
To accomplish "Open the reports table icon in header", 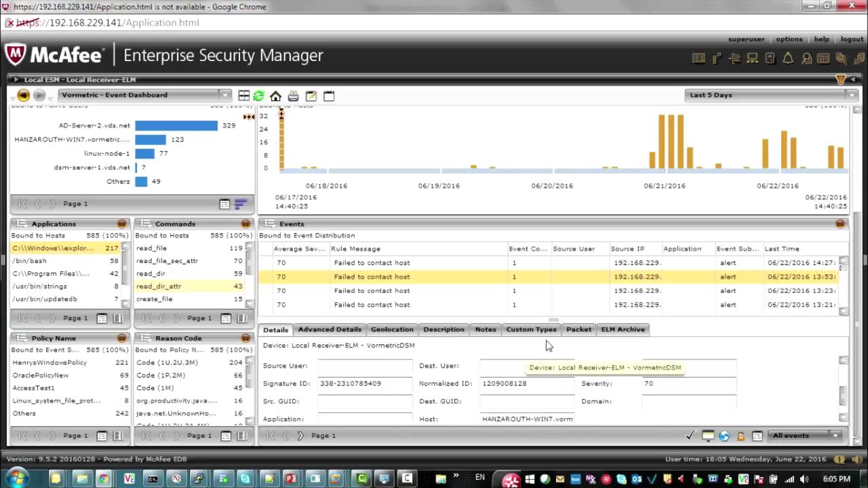I will 823,59.
